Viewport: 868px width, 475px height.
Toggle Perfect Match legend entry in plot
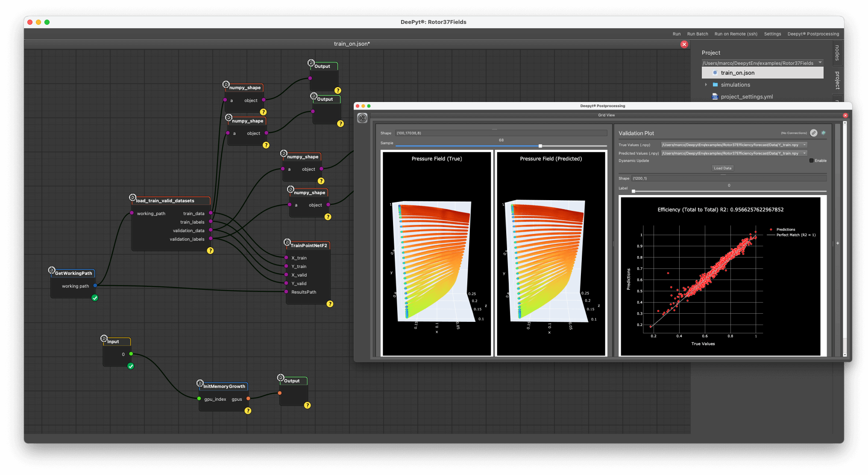coord(792,235)
